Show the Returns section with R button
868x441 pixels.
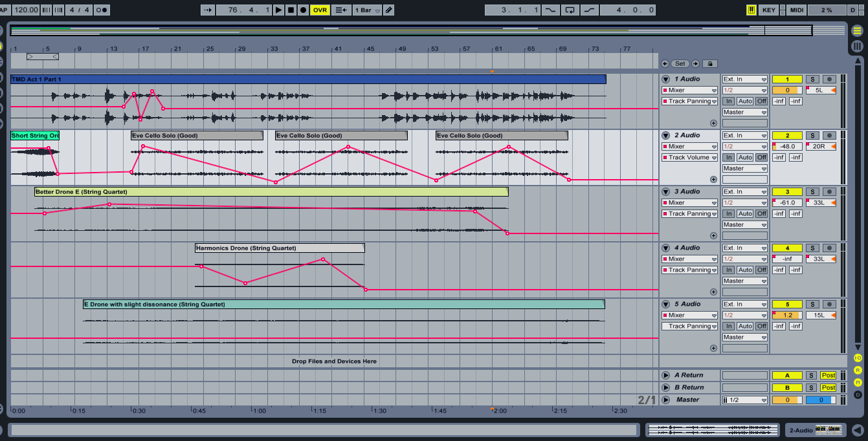coord(858,370)
